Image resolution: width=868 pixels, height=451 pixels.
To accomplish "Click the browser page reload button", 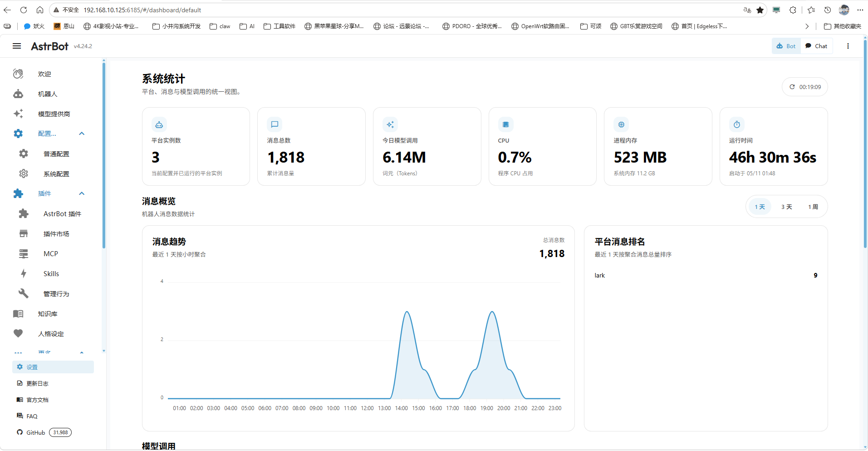I will pos(24,10).
